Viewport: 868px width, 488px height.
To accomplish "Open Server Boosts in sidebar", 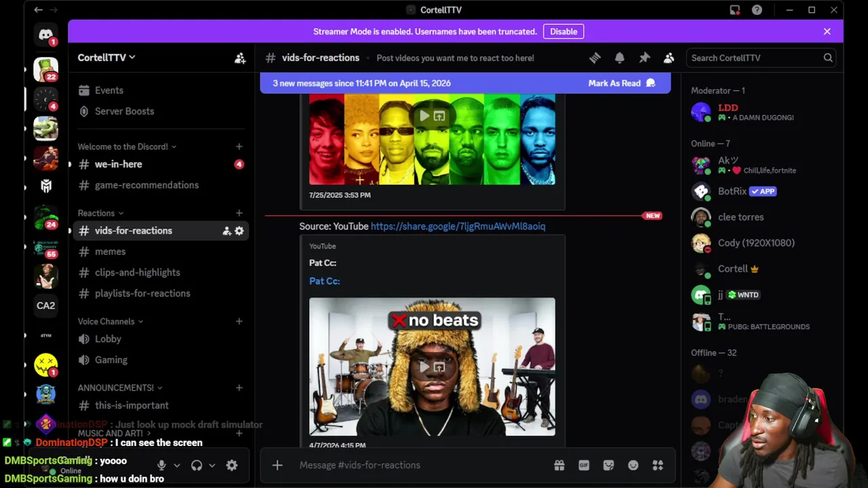I will point(160,111).
